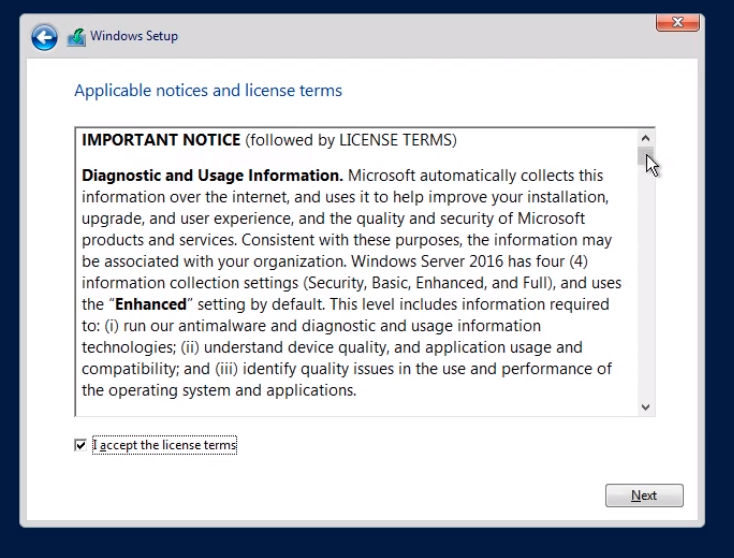This screenshot has height=558, width=734.
Task: Uncheck the accept license terms checkbox
Action: coord(81,445)
